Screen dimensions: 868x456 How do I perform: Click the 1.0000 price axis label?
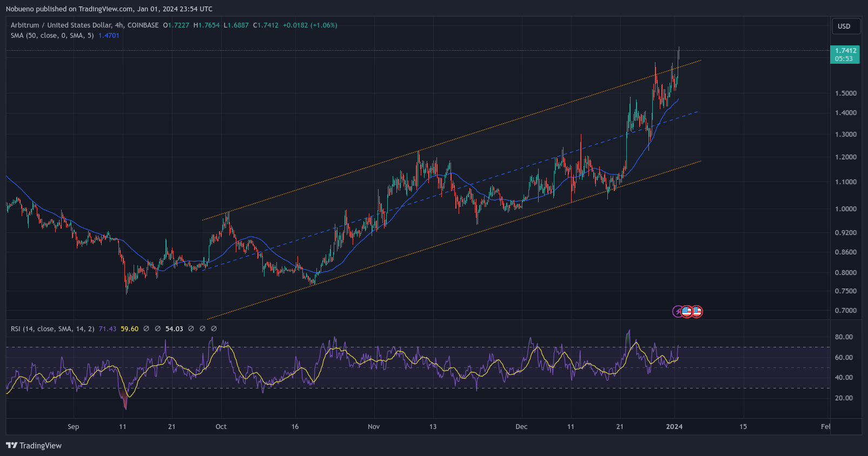pos(846,209)
